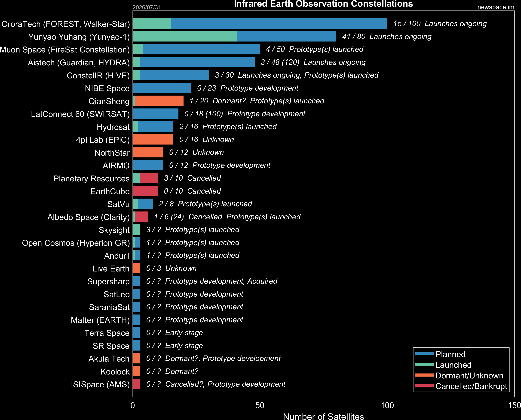Click the 'Planetary Resources' row label
The width and height of the screenshot is (521, 420).
[x=92, y=179]
